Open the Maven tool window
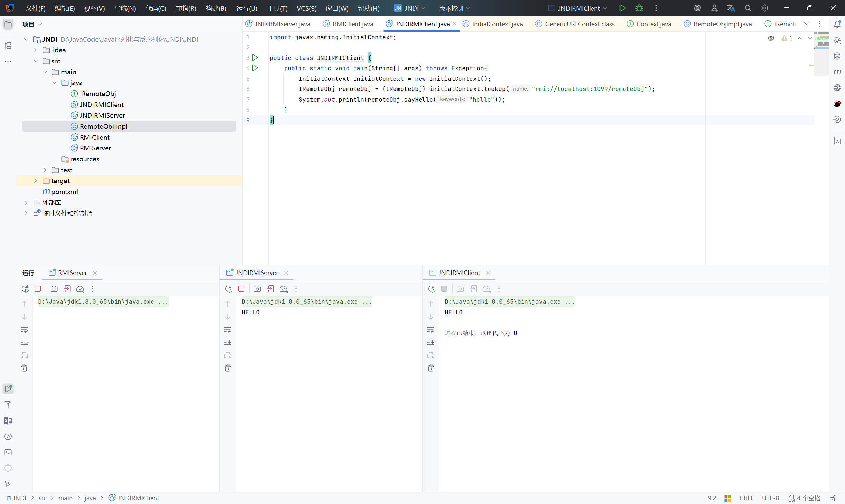Viewport: 845px width, 504px height. (x=837, y=72)
